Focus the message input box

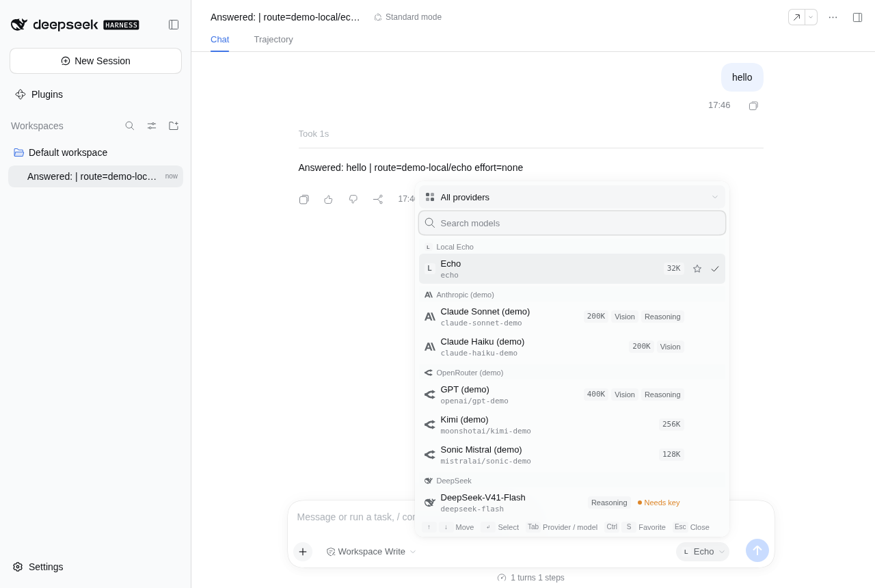click(x=355, y=517)
